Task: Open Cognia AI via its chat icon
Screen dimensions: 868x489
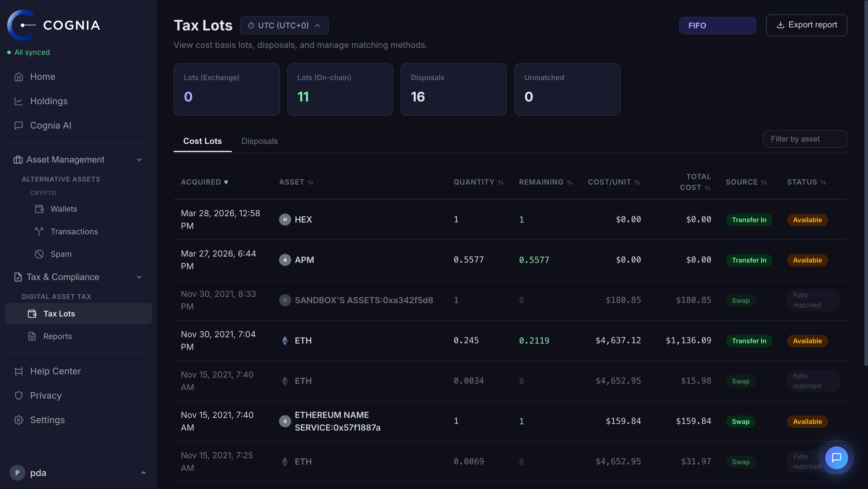Action: 18,125
